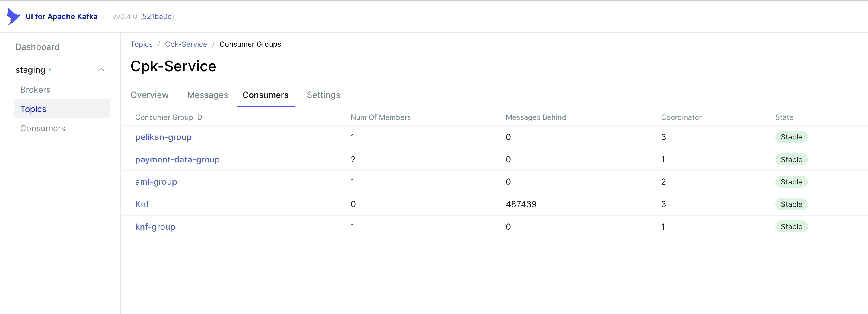
Task: Select the Consumers tab
Action: coord(265,95)
